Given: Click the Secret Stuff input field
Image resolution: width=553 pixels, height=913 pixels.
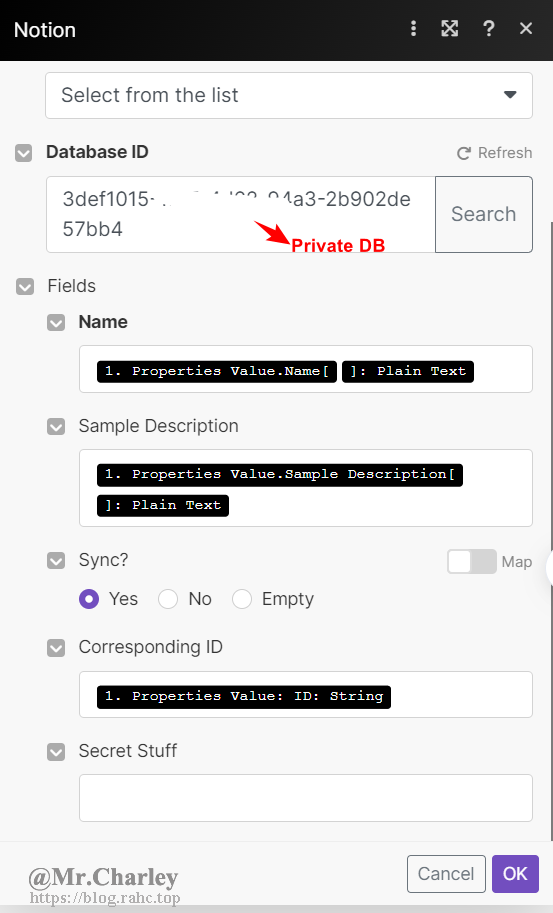Looking at the screenshot, I should point(306,798).
